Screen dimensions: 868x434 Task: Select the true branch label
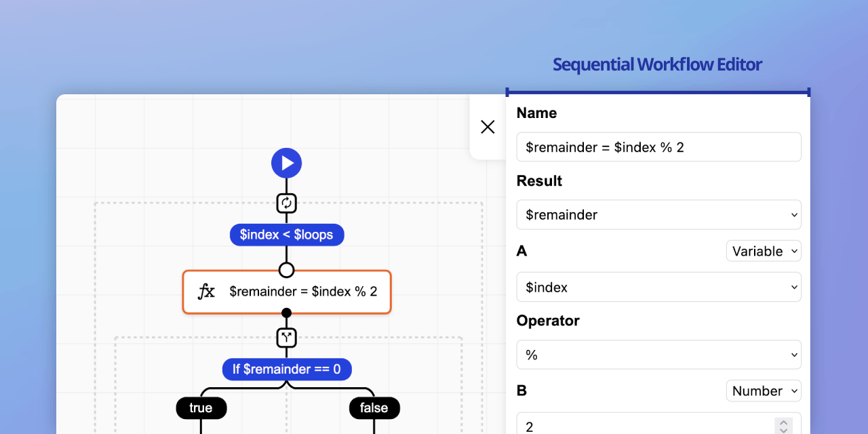201,408
